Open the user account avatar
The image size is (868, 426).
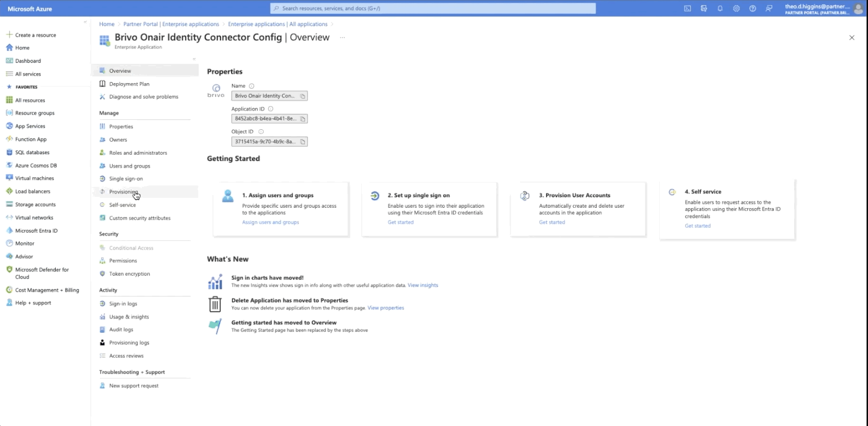[x=858, y=9]
